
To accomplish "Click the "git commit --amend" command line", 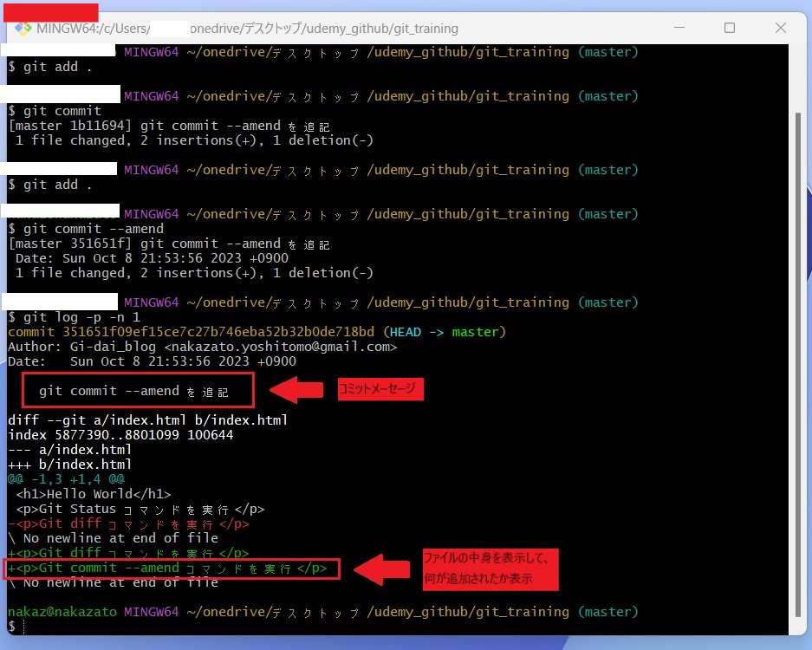I will (x=93, y=229).
